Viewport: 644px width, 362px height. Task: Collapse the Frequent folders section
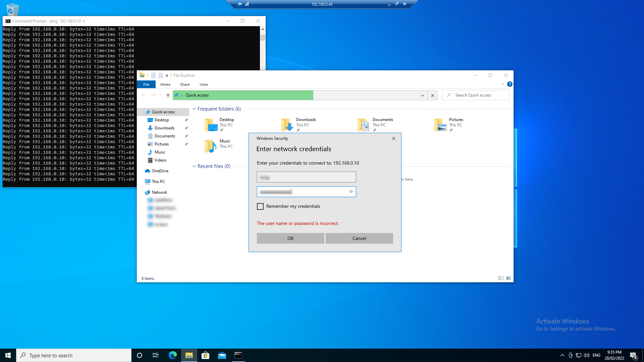194,109
